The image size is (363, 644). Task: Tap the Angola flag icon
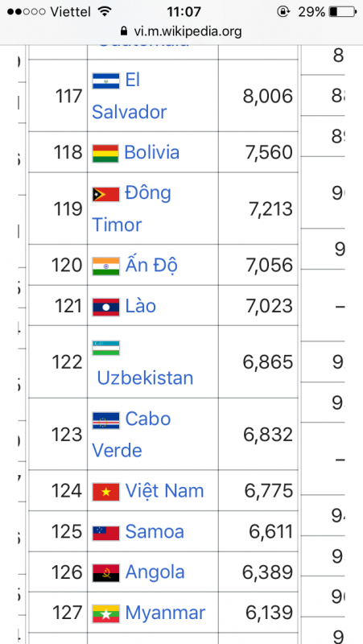click(106, 572)
